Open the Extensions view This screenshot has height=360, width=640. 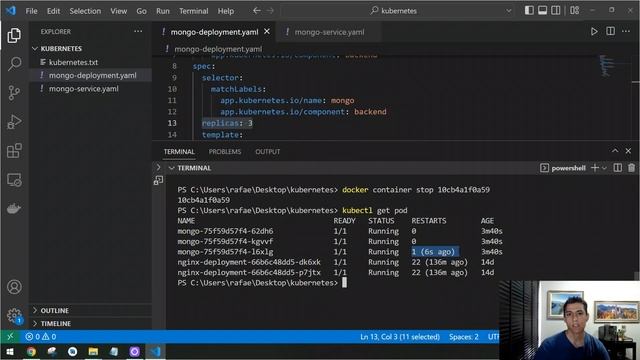point(14,151)
